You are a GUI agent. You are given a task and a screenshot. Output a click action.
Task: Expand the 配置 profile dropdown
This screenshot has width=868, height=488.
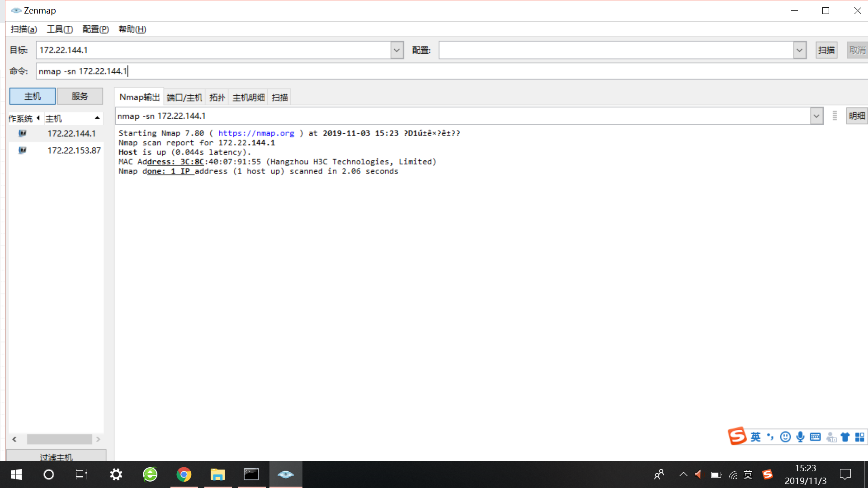[799, 50]
